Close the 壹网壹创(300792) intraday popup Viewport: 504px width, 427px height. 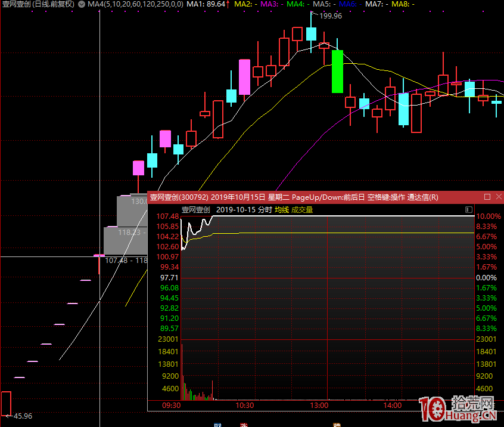(x=499, y=197)
